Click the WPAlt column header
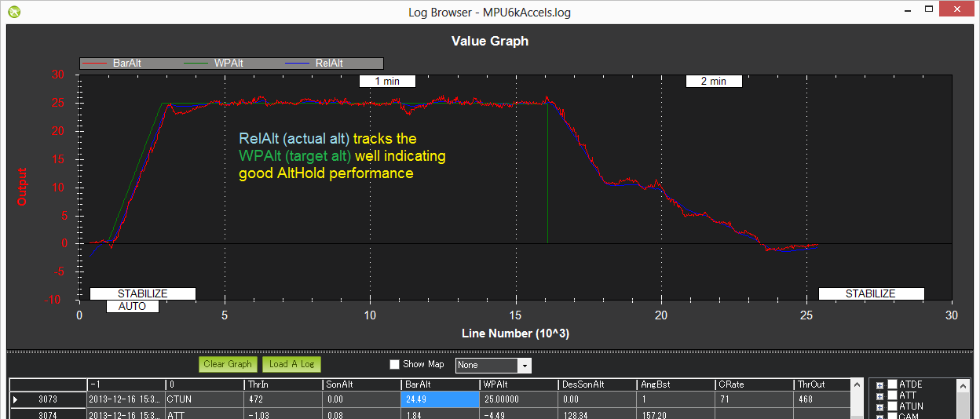This screenshot has width=980, height=419. [x=518, y=384]
